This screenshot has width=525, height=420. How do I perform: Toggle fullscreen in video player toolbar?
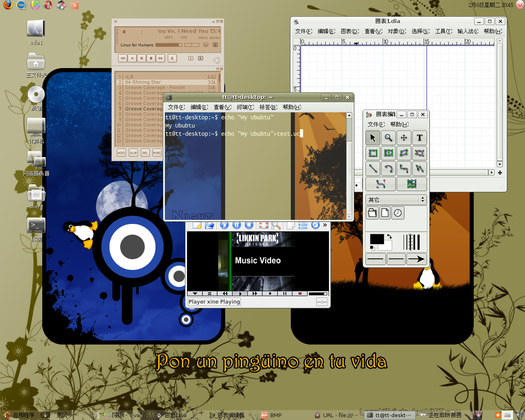[264, 225]
